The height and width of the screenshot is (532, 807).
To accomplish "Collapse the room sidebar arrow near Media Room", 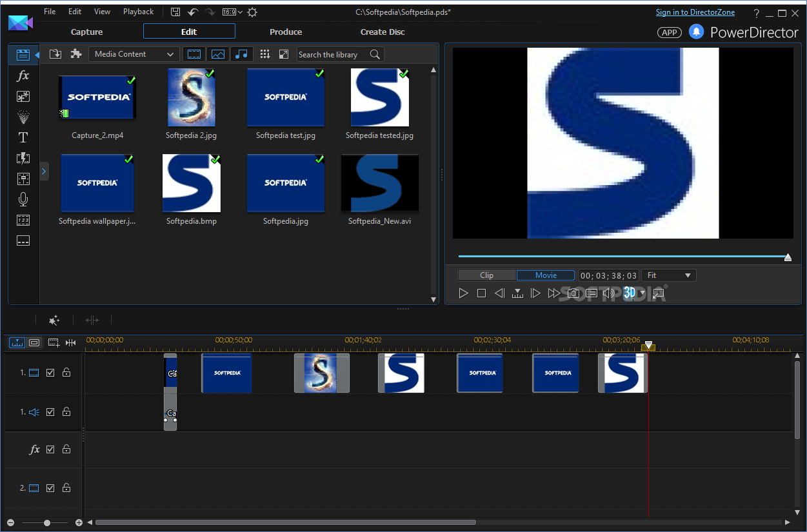I will [x=37, y=55].
